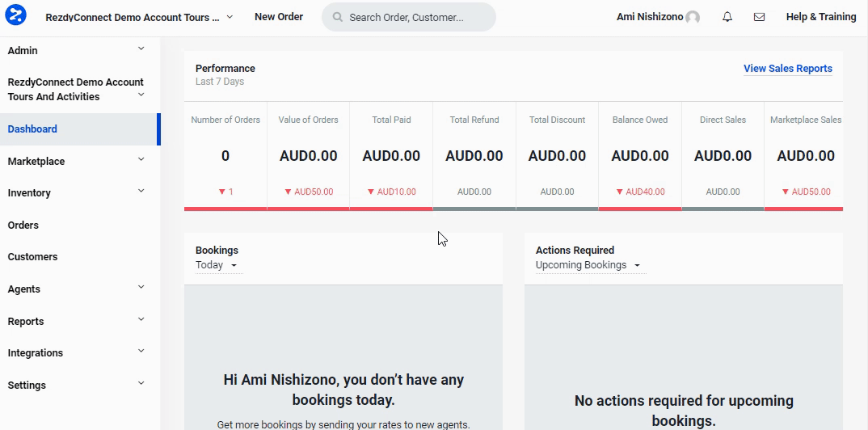Open the messages envelope icon
868x430 pixels.
[760, 17]
